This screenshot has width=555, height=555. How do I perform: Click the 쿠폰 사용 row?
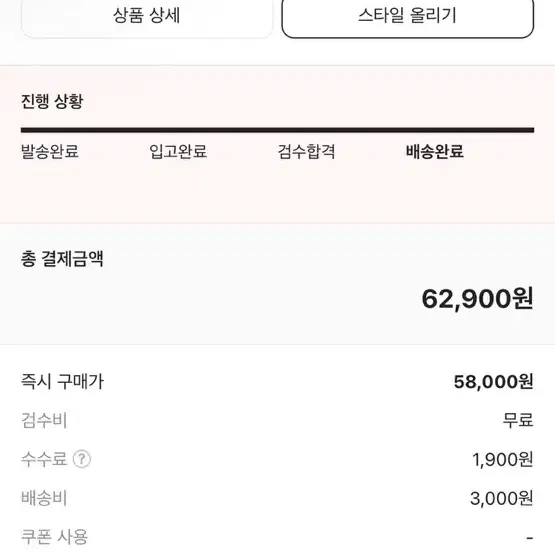click(278, 537)
